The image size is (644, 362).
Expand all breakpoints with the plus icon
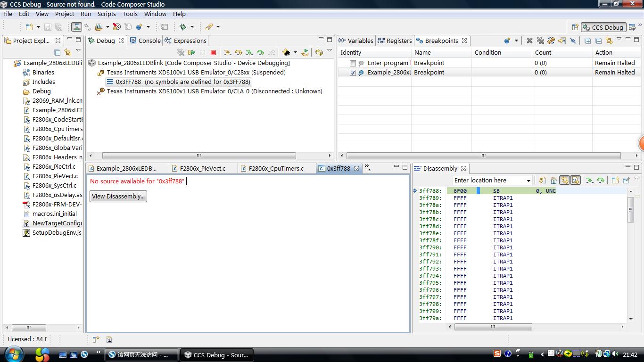[587, 41]
